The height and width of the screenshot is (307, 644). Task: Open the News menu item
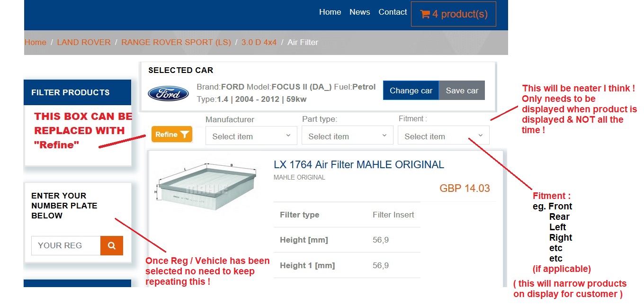[360, 12]
